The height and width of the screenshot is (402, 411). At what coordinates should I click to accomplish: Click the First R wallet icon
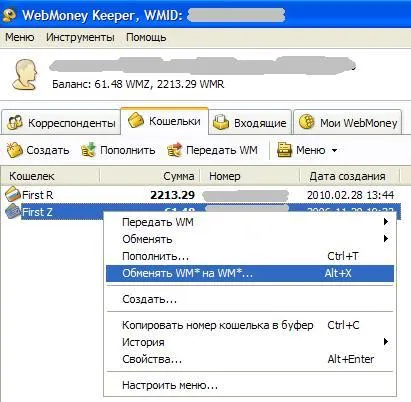click(13, 194)
